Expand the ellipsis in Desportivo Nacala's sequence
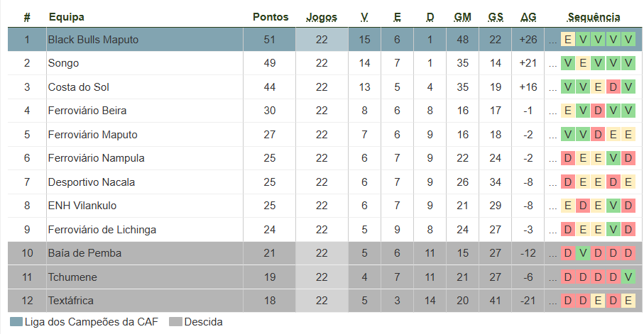Viewport: 644px width, 334px height. point(552,182)
